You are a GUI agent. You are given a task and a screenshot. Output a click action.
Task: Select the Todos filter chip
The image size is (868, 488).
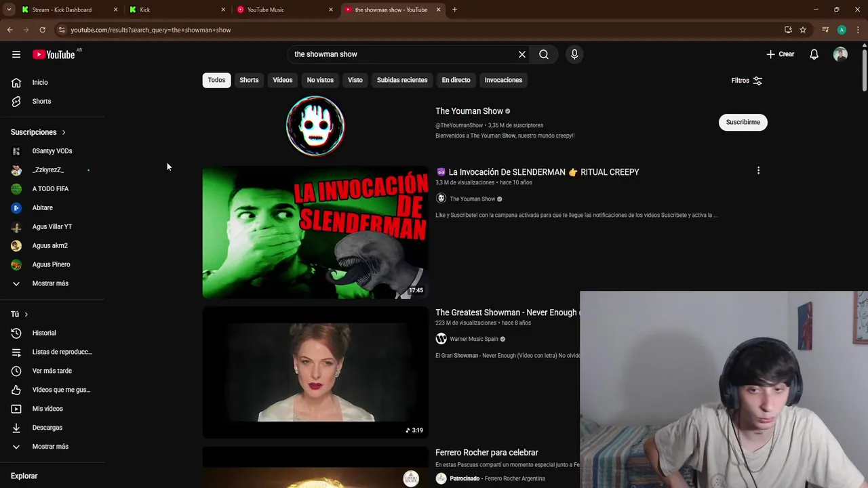tap(216, 80)
